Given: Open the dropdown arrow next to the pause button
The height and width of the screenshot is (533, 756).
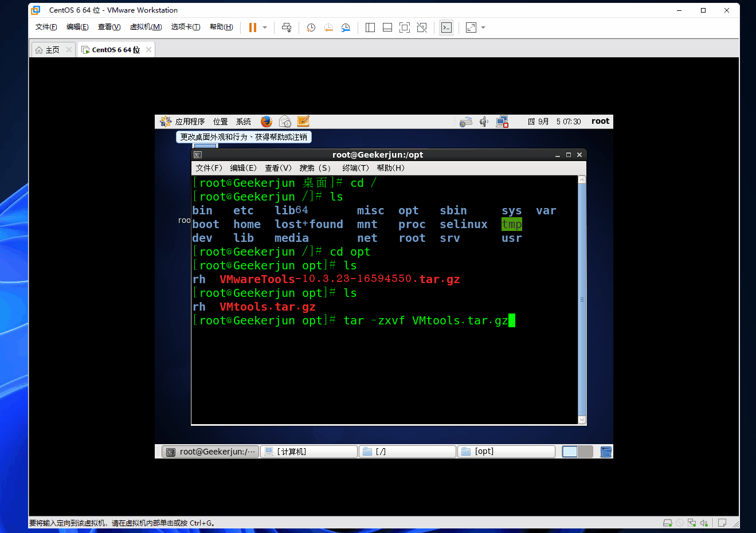Looking at the screenshot, I should 265,28.
